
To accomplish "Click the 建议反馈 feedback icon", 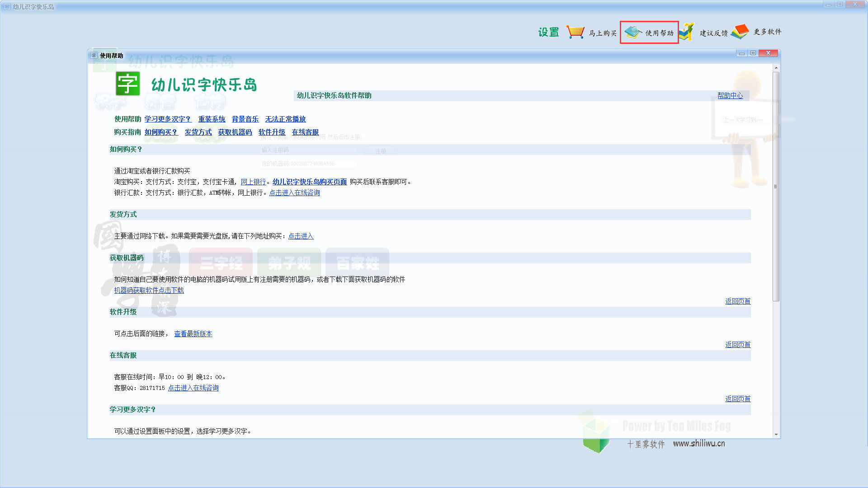I will pos(687,32).
